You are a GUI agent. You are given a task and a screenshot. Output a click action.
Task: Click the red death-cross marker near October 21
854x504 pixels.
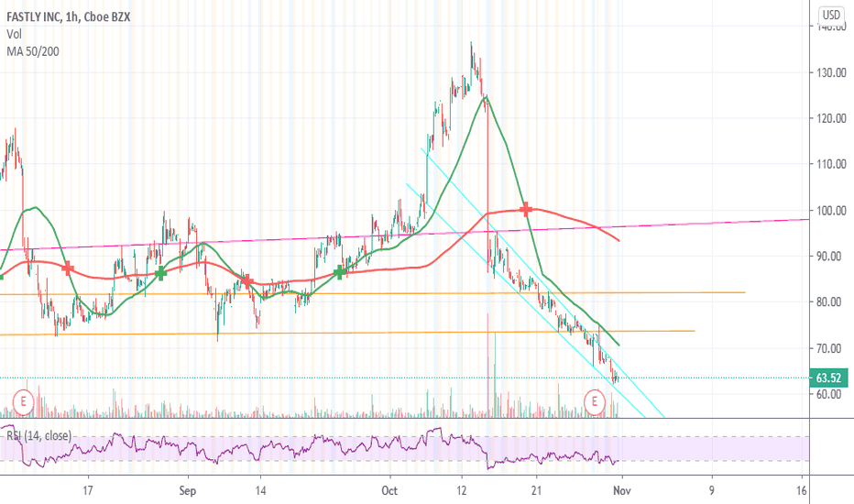pos(526,209)
